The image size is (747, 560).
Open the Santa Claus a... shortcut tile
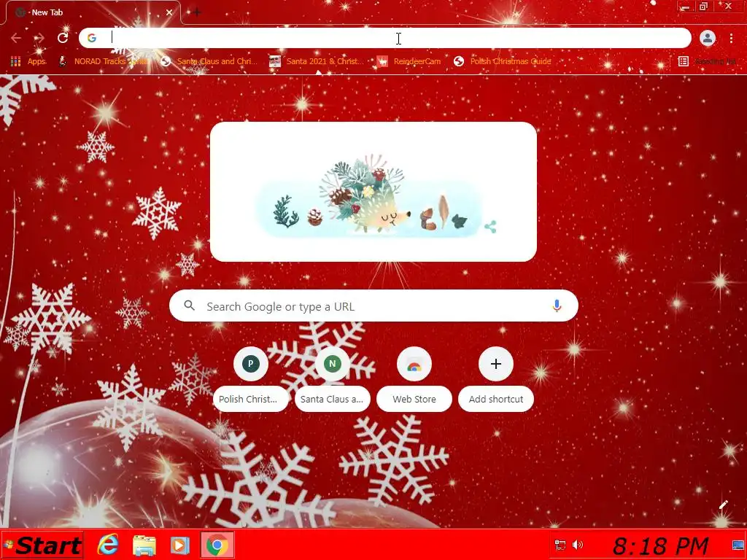(x=332, y=379)
